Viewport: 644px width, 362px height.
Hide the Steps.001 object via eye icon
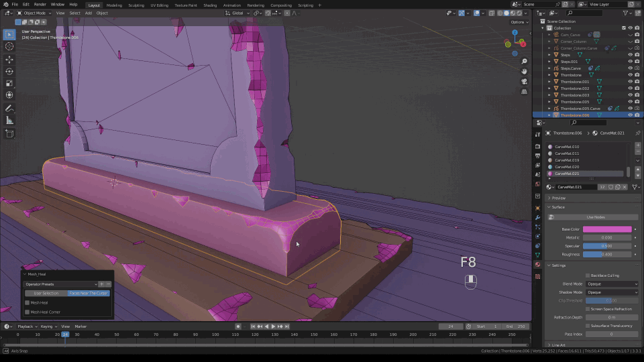tap(630, 62)
